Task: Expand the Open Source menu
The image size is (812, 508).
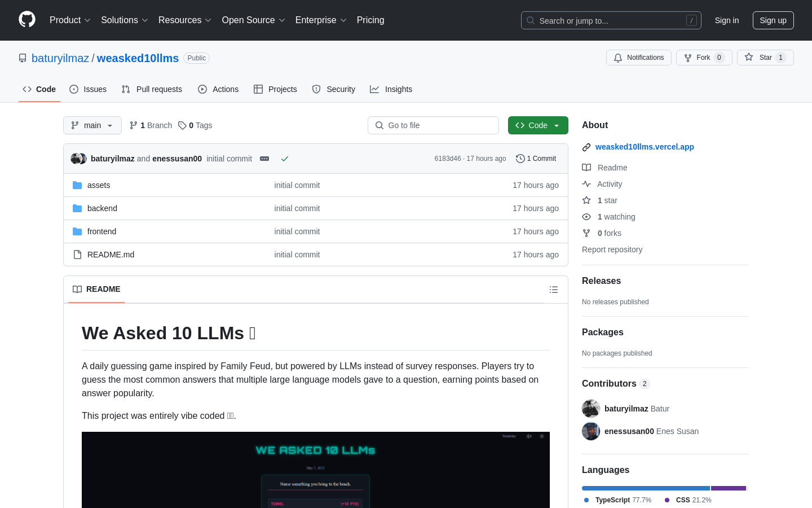Action: pyautogui.click(x=254, y=20)
